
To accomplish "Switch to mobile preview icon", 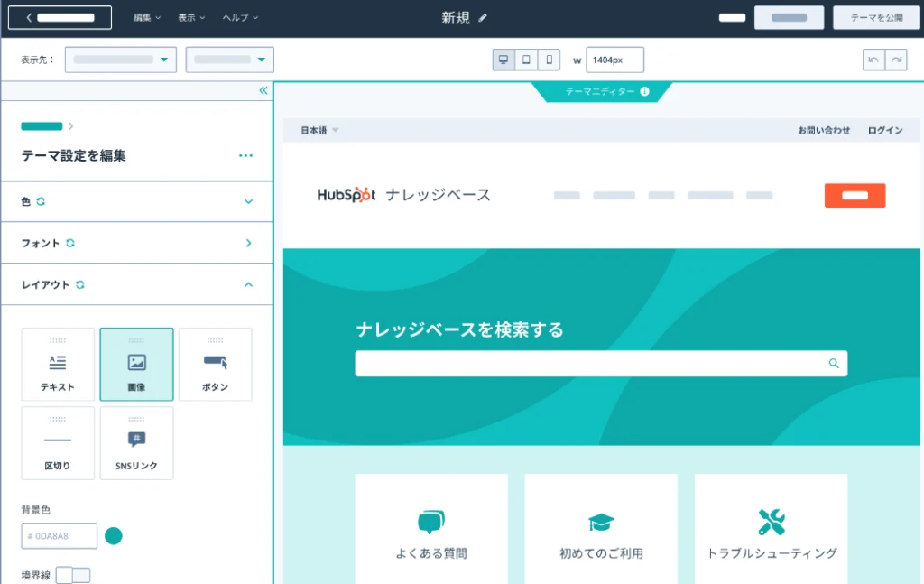I will pyautogui.click(x=549, y=60).
